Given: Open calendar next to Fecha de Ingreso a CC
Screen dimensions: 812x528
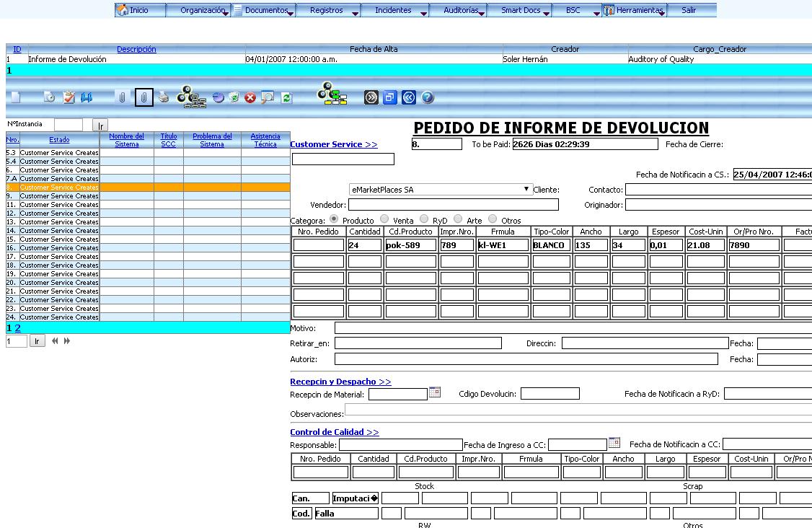Looking at the screenshot, I should click(614, 442).
